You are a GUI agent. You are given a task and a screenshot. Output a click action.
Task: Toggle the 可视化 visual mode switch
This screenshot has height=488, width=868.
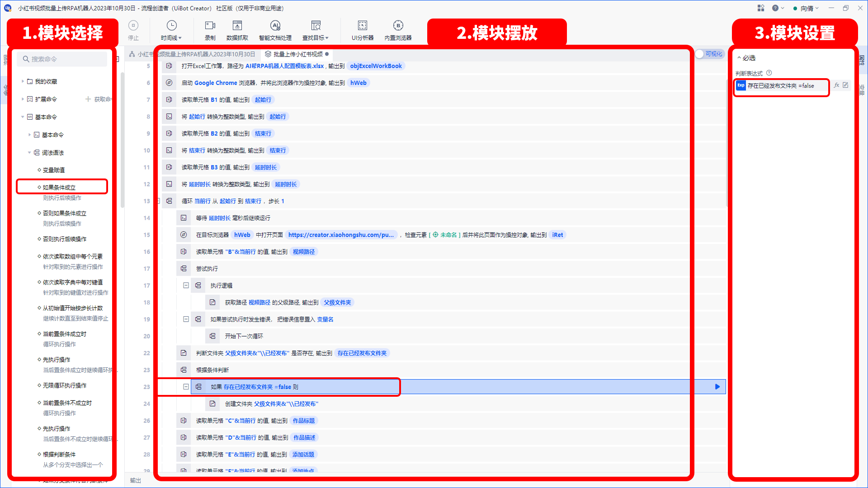710,54
